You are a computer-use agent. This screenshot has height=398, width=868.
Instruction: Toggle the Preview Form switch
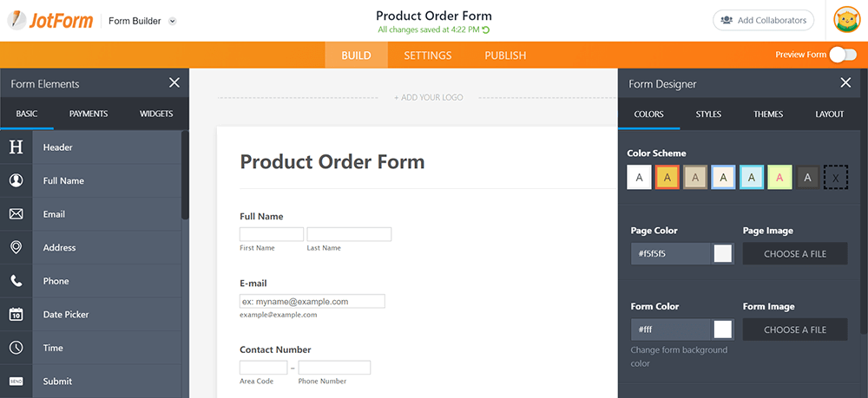[842, 55]
